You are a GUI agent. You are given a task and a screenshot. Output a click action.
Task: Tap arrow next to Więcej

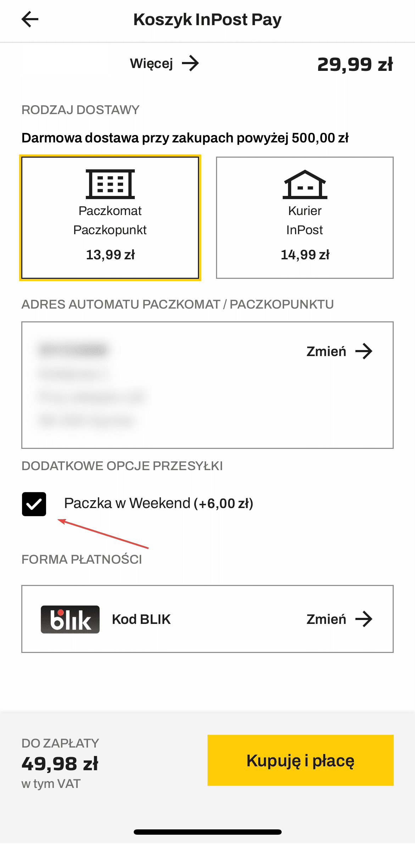click(x=190, y=63)
